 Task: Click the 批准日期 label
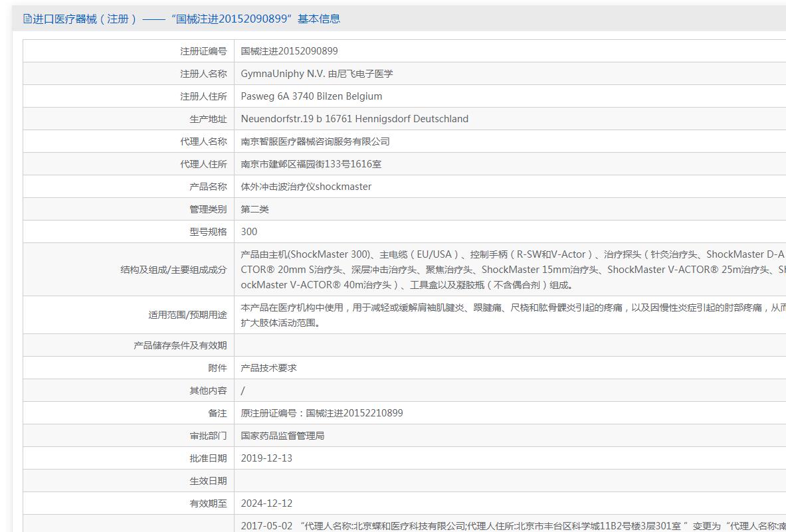click(208, 458)
